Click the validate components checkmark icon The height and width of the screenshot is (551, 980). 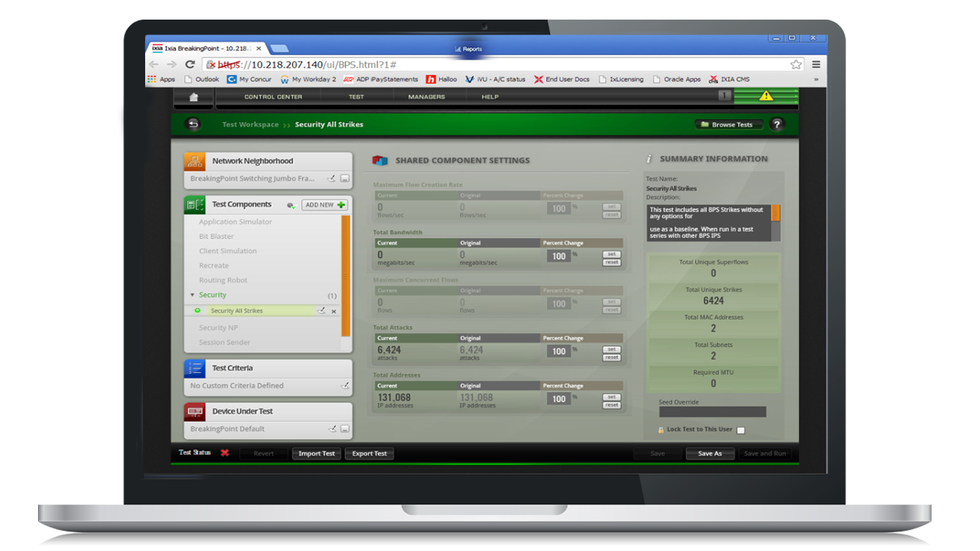(x=291, y=205)
